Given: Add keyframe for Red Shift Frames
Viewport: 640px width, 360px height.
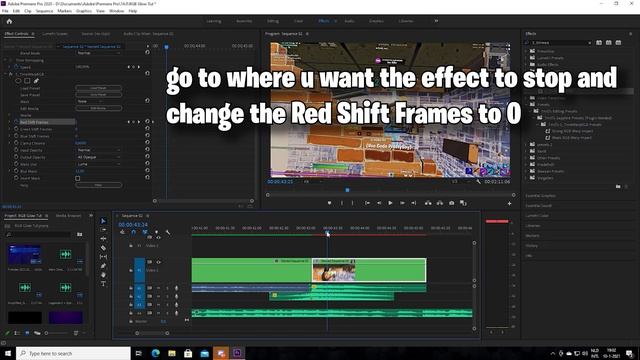Looking at the screenshot, I should click(x=133, y=122).
